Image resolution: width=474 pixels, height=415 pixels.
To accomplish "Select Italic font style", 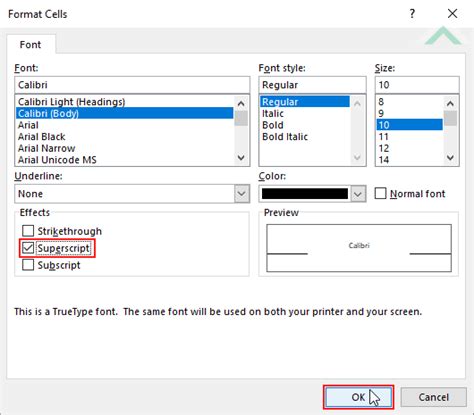I will (305, 113).
